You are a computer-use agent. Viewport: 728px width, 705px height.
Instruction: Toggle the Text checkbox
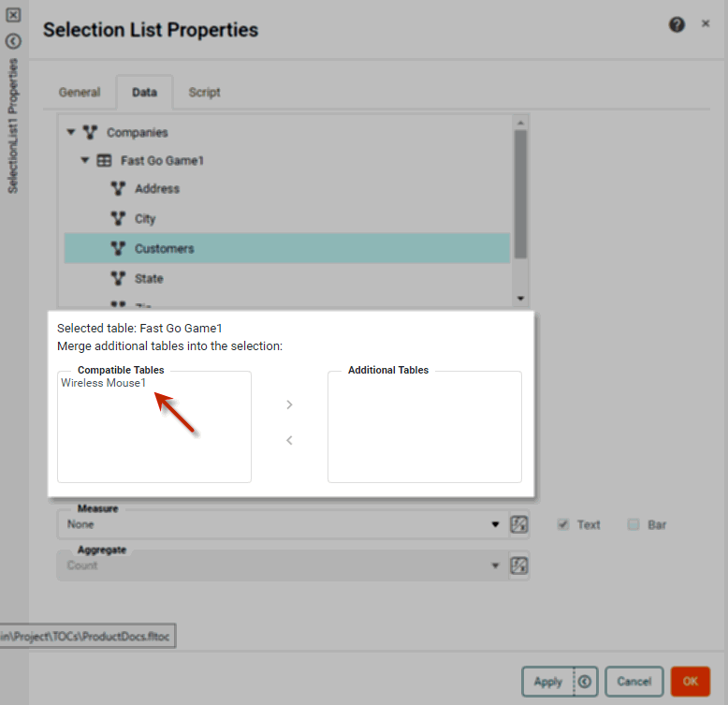[x=563, y=524]
